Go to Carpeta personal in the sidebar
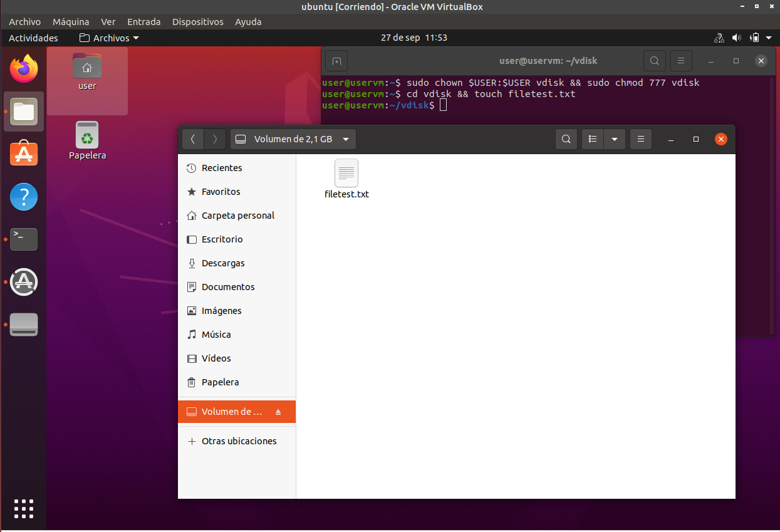The width and height of the screenshot is (780, 532). tap(237, 216)
